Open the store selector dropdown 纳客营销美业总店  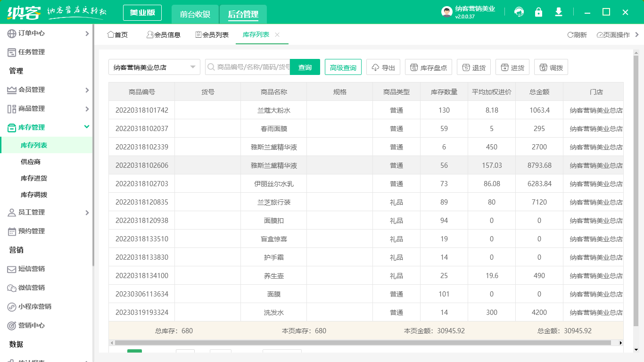153,67
